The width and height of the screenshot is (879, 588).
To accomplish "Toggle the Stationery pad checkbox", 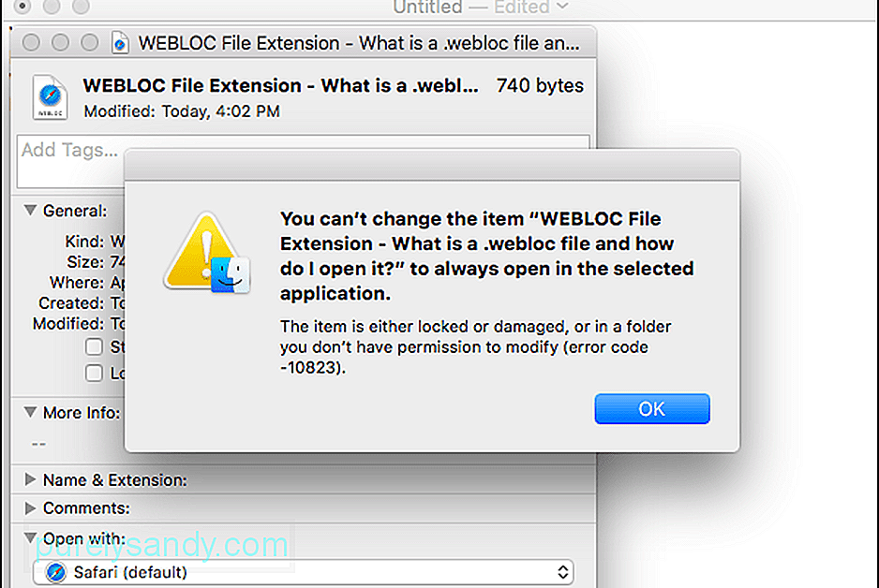I will coord(94,346).
